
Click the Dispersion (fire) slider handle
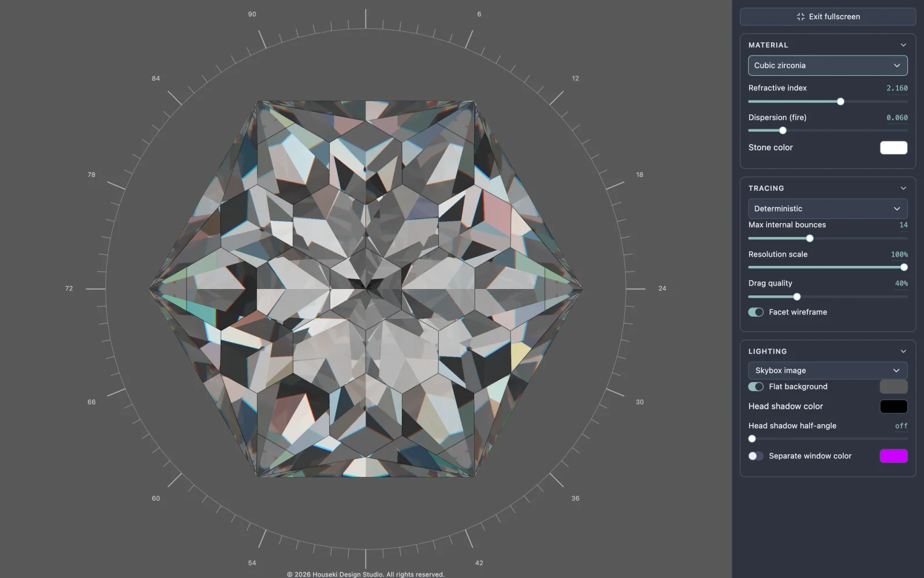[x=783, y=131]
